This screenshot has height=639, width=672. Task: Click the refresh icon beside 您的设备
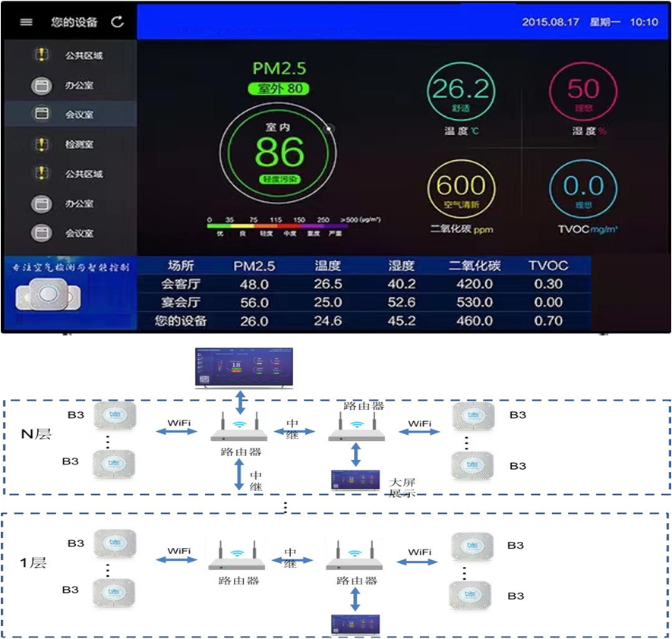[x=118, y=22]
